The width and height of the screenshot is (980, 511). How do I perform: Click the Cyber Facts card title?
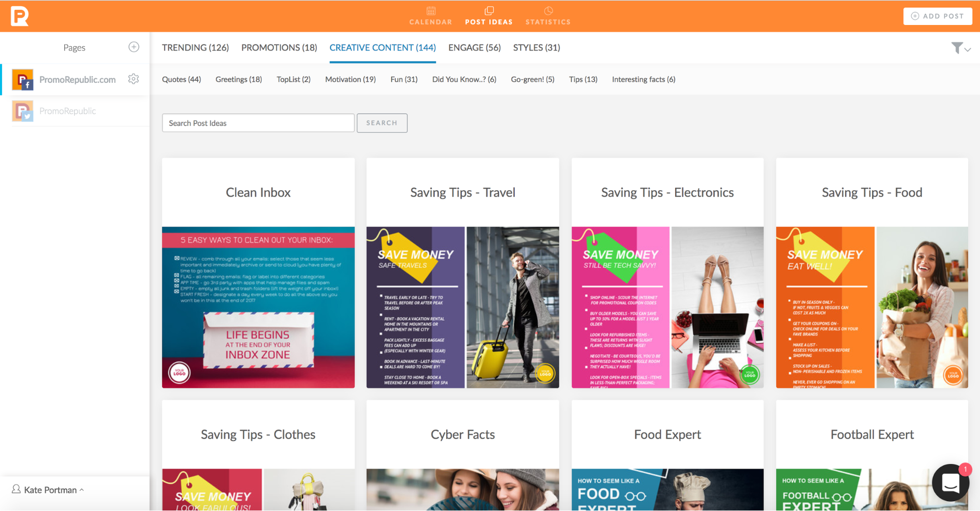point(463,434)
